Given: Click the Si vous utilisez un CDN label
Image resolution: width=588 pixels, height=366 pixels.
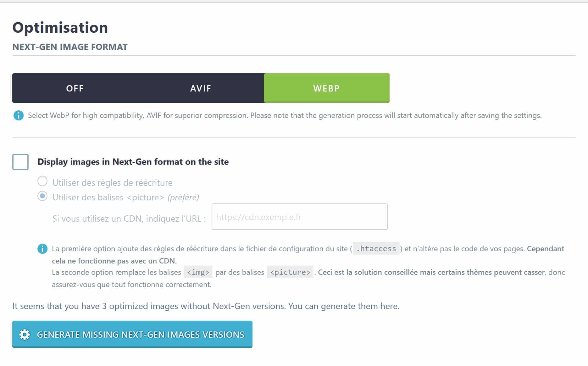Looking at the screenshot, I should pyautogui.click(x=129, y=219).
